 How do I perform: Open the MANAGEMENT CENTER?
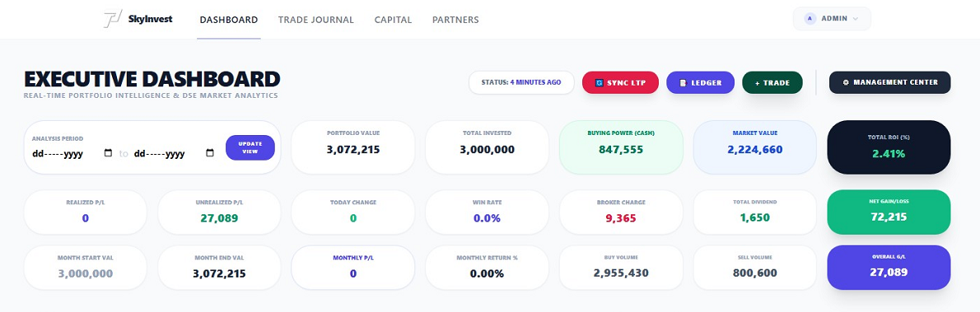coord(890,82)
